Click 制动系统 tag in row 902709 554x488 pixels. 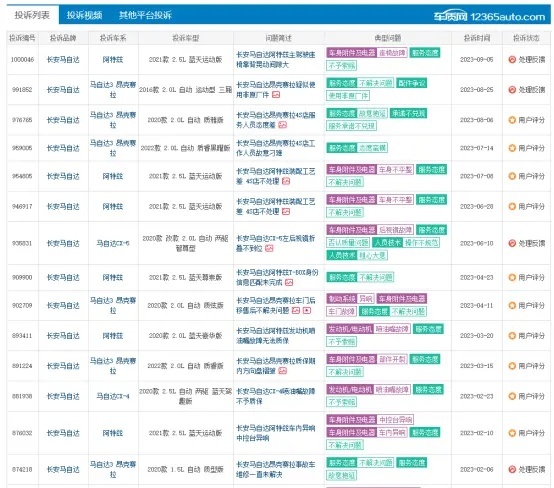[x=342, y=299]
